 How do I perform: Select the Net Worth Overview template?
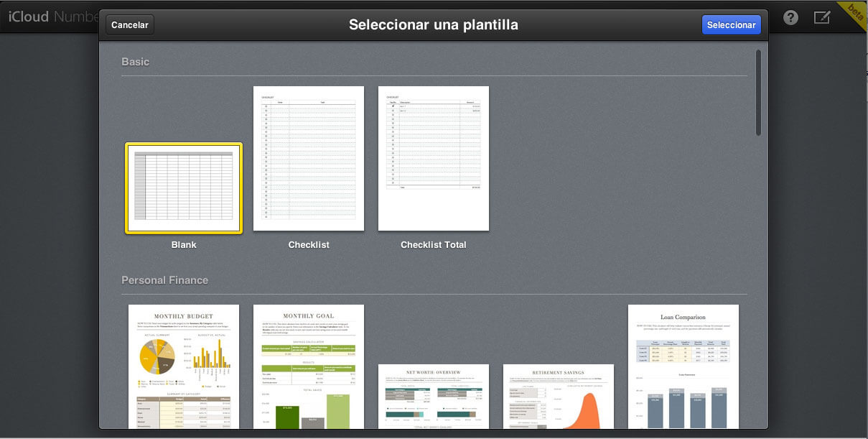(434, 397)
